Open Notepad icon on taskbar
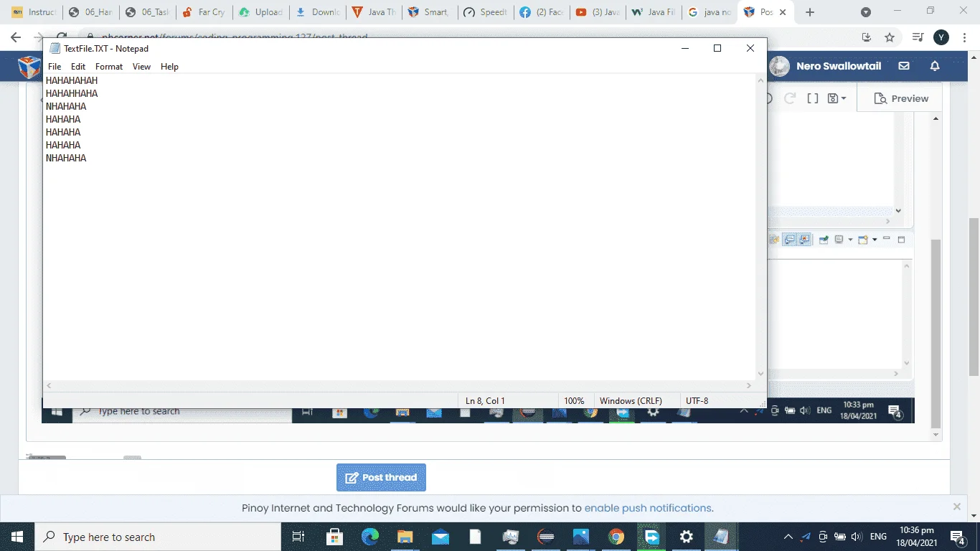980x551 pixels. 721,537
